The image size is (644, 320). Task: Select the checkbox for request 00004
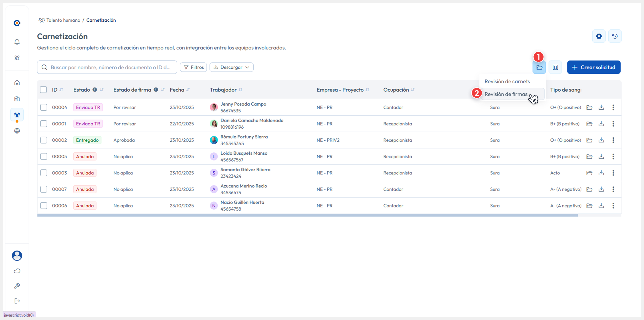click(44, 107)
